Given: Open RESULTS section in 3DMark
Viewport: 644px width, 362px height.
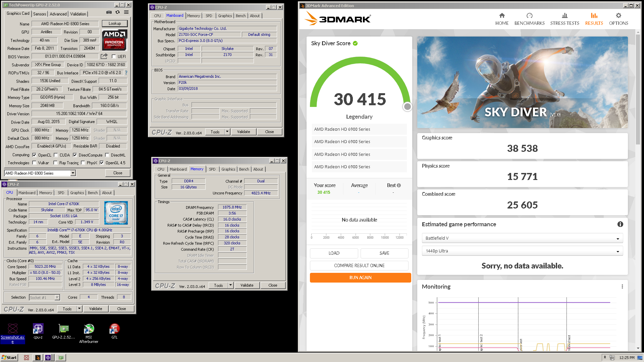Looking at the screenshot, I should tap(594, 18).
